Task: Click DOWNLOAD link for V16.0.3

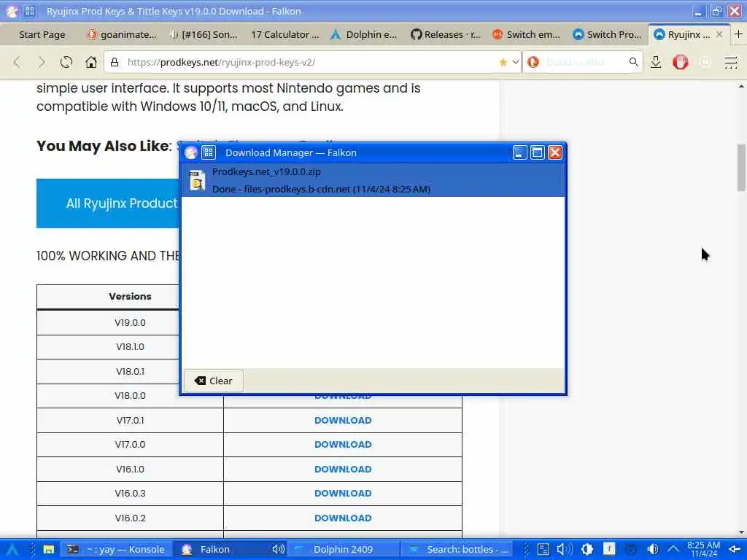Action: [343, 494]
